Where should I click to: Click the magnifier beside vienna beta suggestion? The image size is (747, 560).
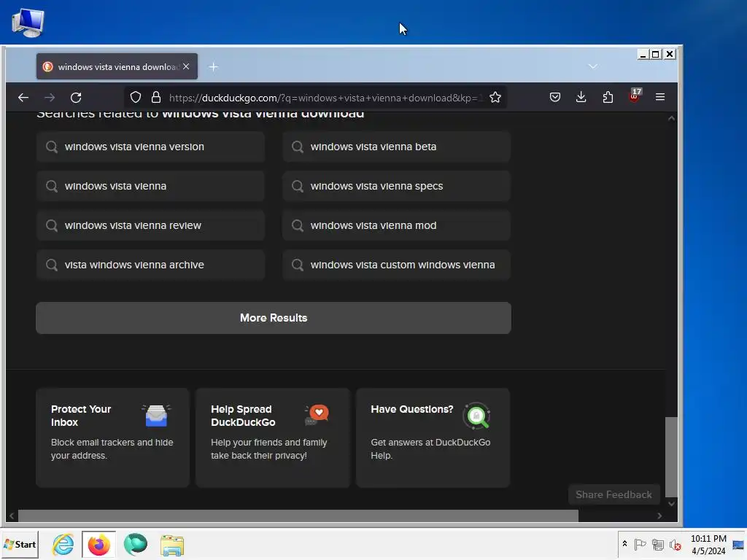coord(298,147)
